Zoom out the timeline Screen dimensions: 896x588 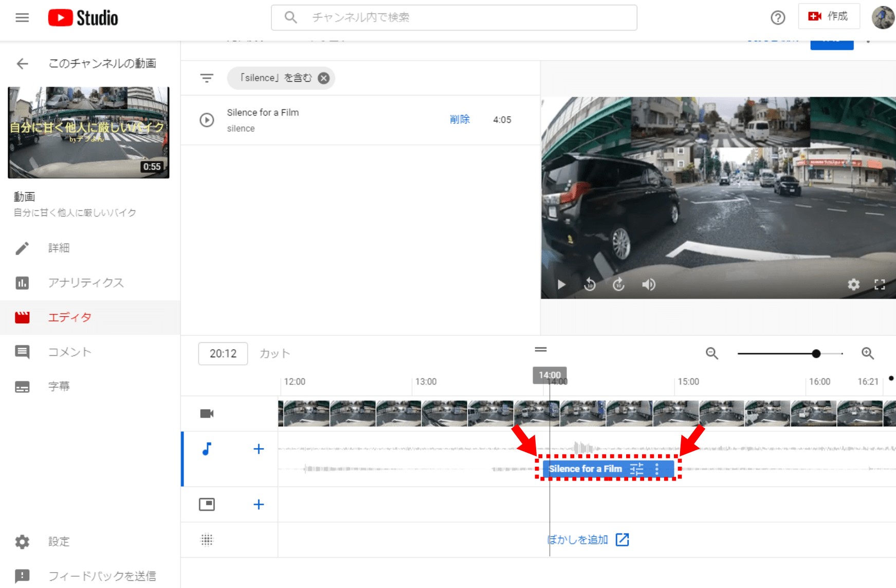pos(712,353)
